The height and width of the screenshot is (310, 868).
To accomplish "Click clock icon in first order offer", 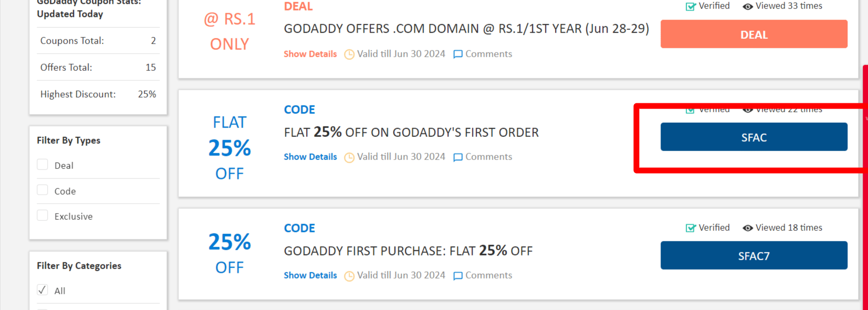I will click(x=349, y=157).
